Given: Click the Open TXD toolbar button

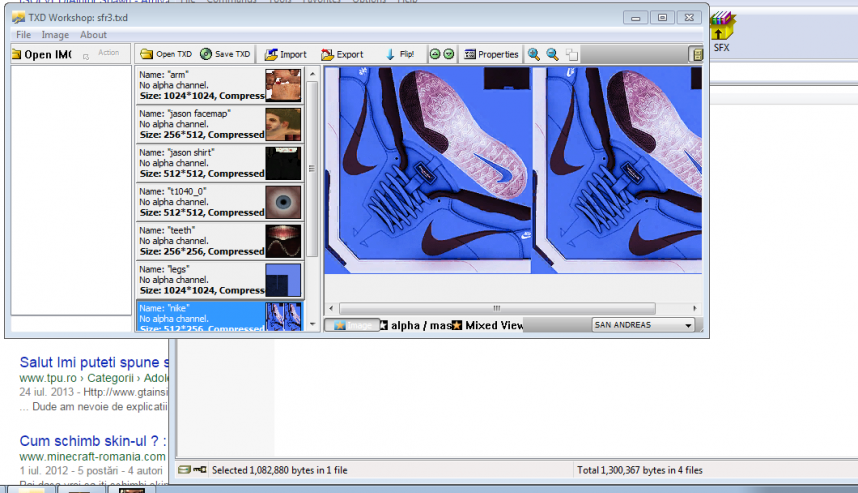Looking at the screenshot, I should pos(166,54).
